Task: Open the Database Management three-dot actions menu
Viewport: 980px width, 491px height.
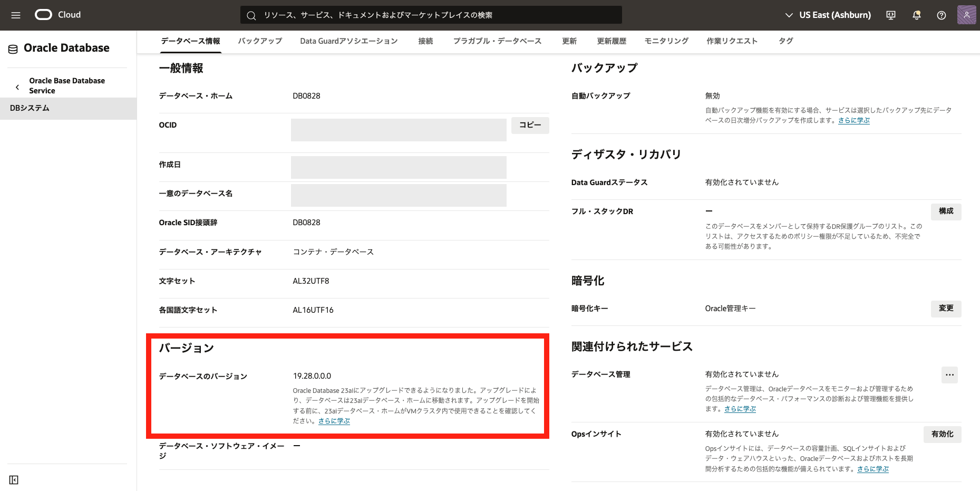Action: click(x=949, y=375)
